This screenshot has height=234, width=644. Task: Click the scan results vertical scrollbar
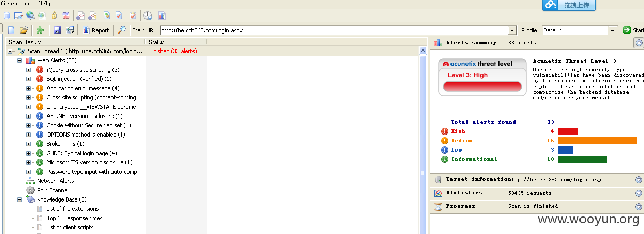423,139
